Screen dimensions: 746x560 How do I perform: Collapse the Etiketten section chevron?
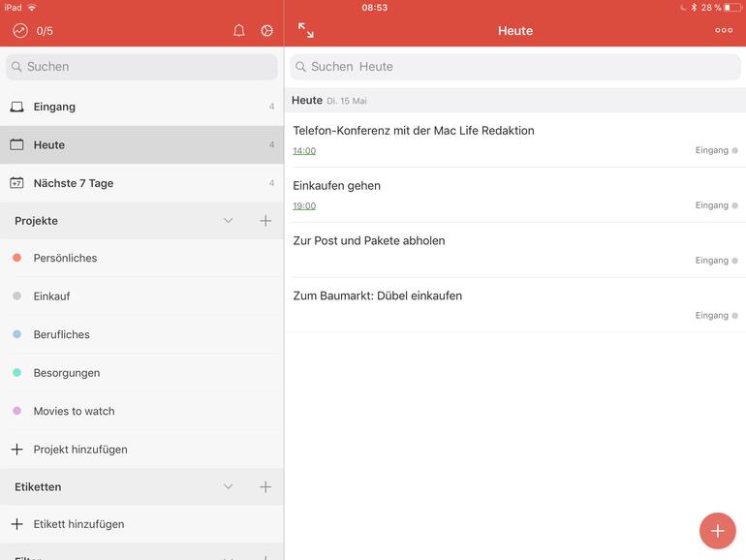click(x=229, y=486)
